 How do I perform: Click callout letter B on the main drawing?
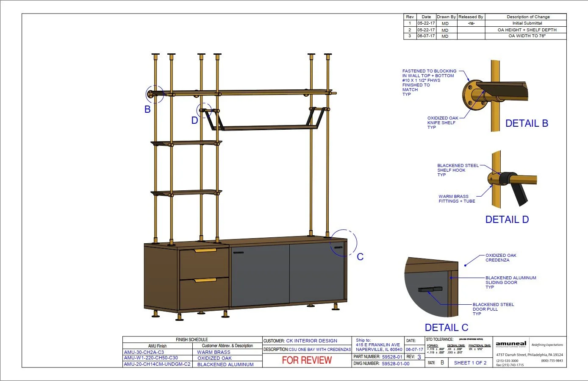(147, 109)
